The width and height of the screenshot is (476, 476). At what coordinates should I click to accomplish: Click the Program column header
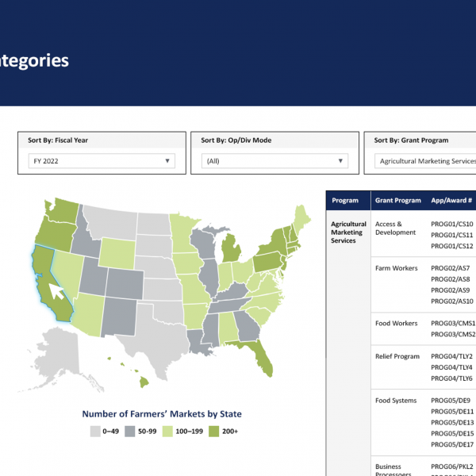click(x=346, y=201)
